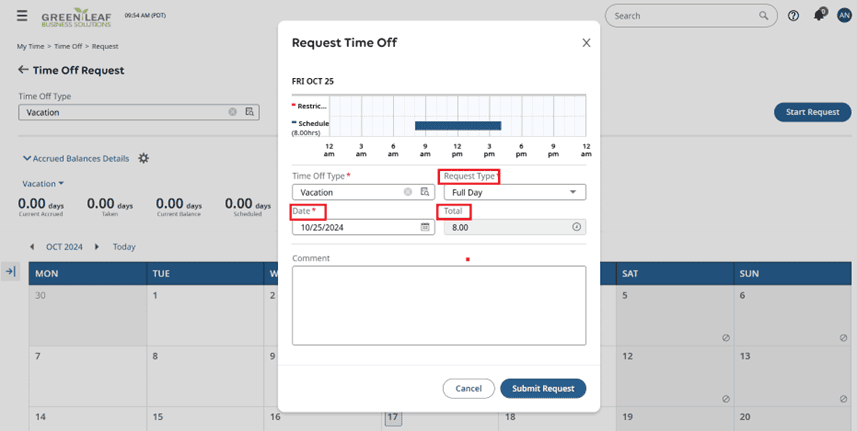
Task: Click the sidebar expand arrow icon
Action: (x=10, y=271)
